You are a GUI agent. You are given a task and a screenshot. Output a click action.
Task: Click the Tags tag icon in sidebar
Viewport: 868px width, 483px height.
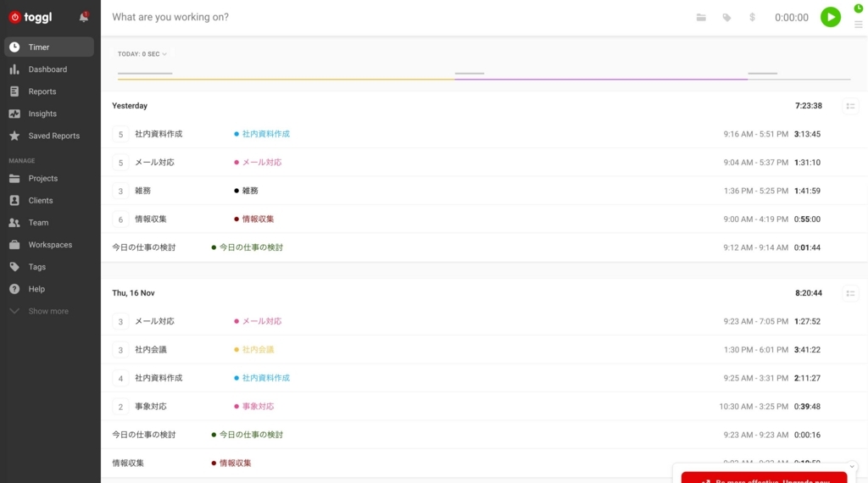(x=14, y=267)
